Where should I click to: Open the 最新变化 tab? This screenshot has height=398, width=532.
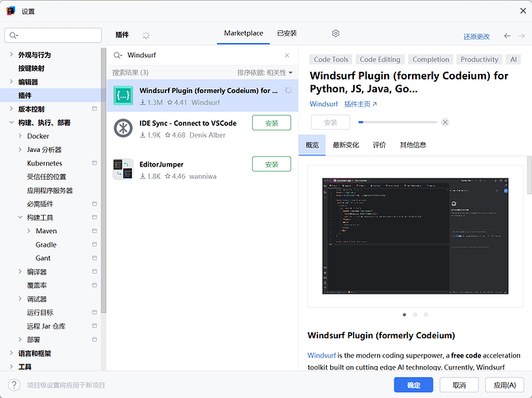click(345, 145)
